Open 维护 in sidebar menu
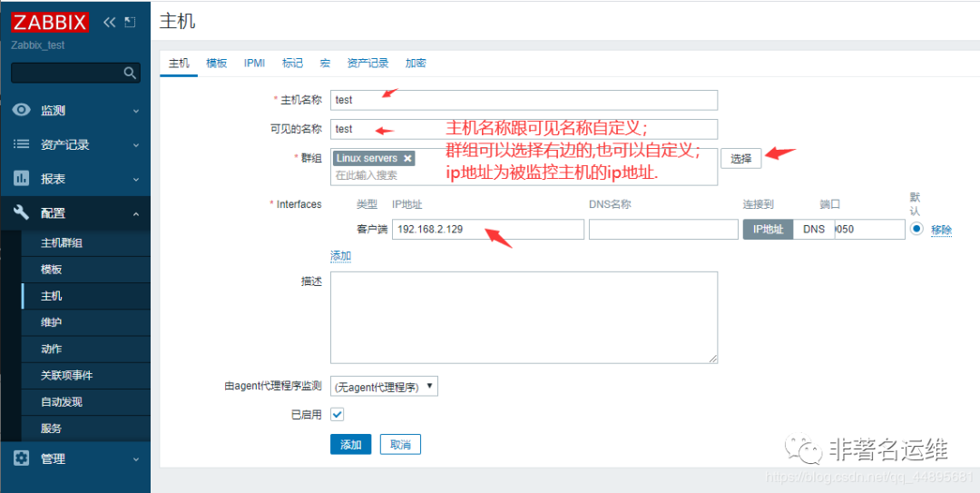 [85, 322]
